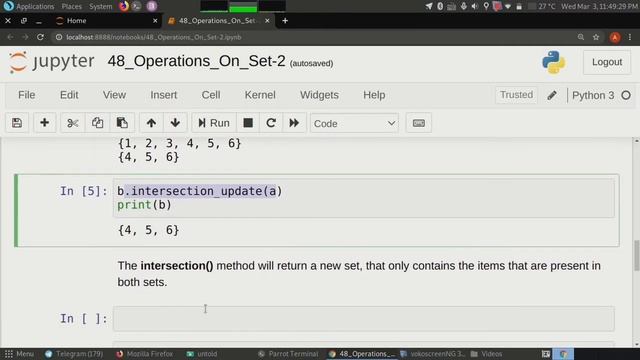Viewport: 640px width, 360px height.
Task: Log out with the Logout button
Action: tap(607, 62)
